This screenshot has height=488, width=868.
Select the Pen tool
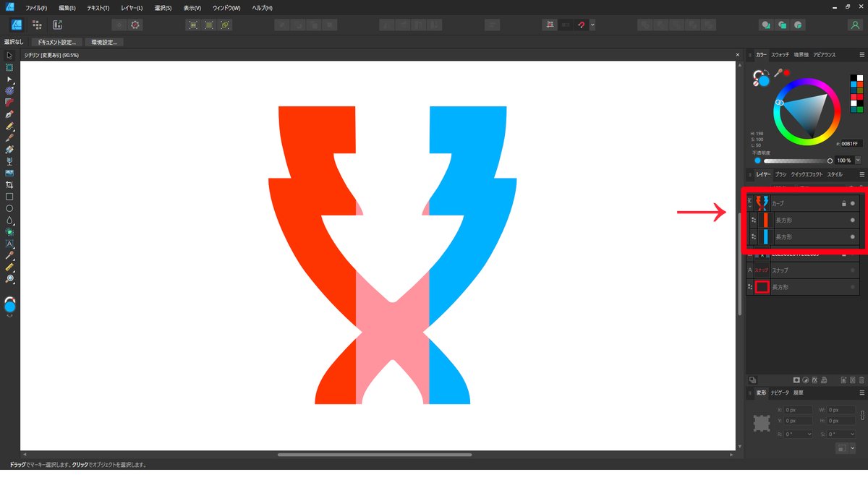coord(9,114)
